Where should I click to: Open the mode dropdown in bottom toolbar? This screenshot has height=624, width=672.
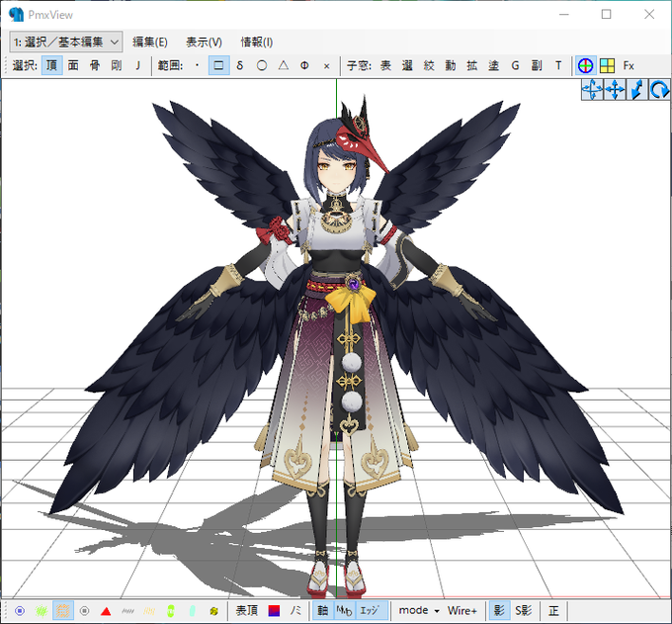pos(418,611)
